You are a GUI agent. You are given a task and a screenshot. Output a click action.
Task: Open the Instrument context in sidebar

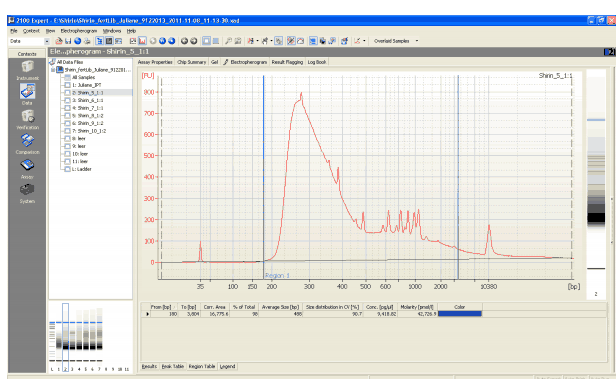tap(27, 68)
